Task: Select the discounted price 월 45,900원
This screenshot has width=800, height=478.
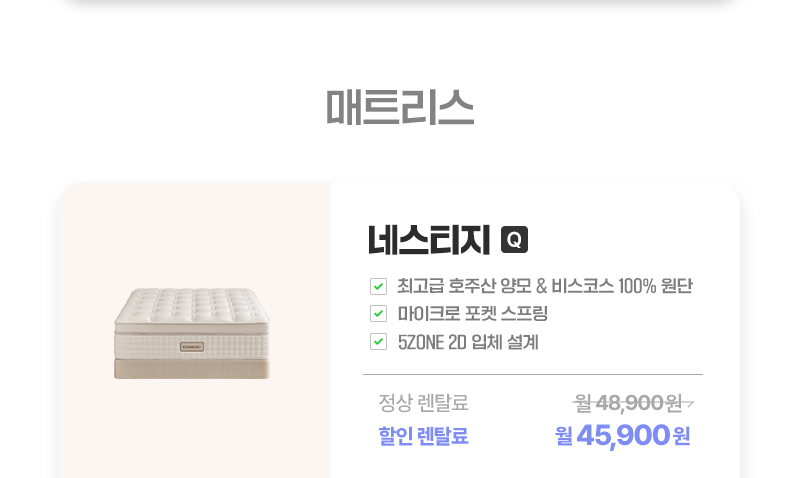Action: click(622, 436)
